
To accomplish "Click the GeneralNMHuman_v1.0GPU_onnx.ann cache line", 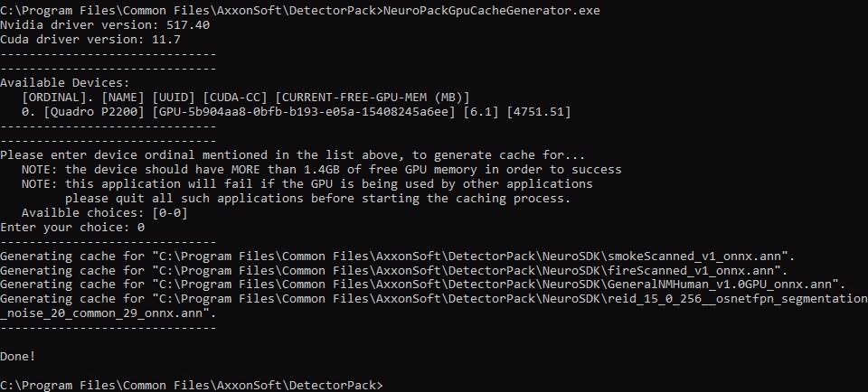I will (x=422, y=285).
